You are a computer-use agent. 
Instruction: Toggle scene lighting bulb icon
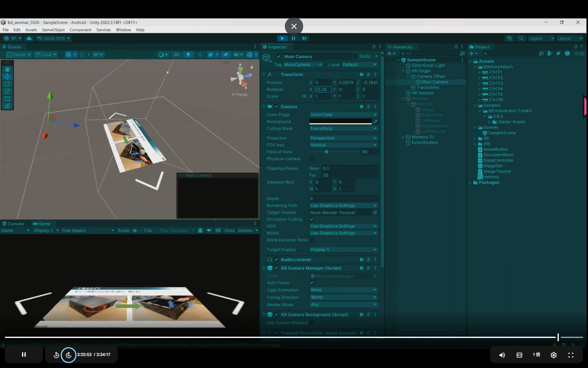tap(188, 55)
